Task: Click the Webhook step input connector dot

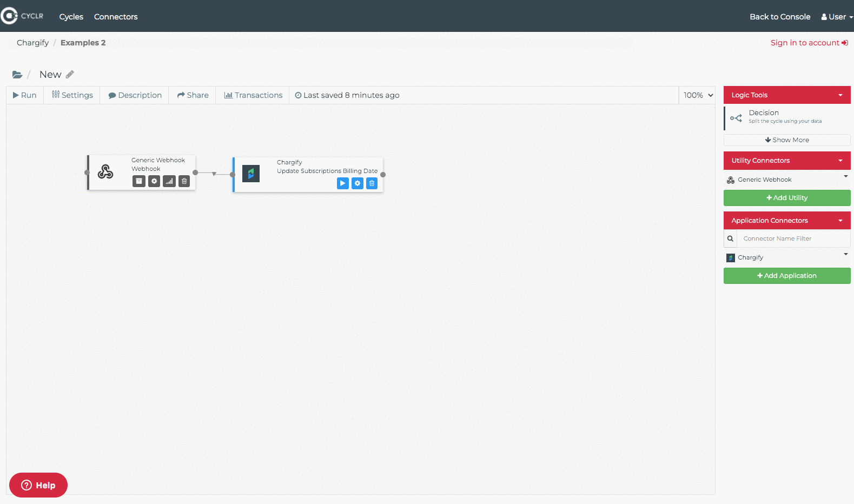Action: coord(87,173)
